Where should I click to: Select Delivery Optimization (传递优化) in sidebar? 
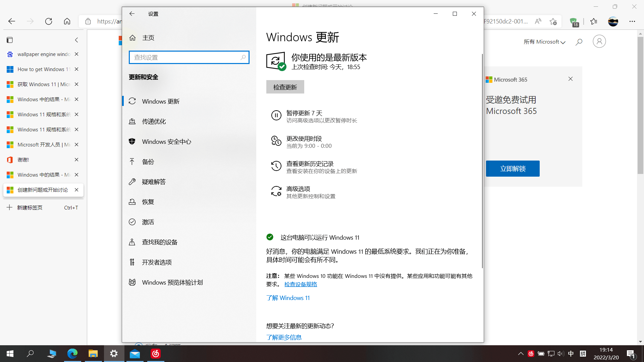tap(154, 122)
